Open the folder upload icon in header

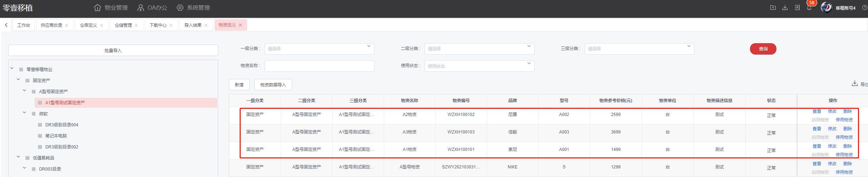773,7
